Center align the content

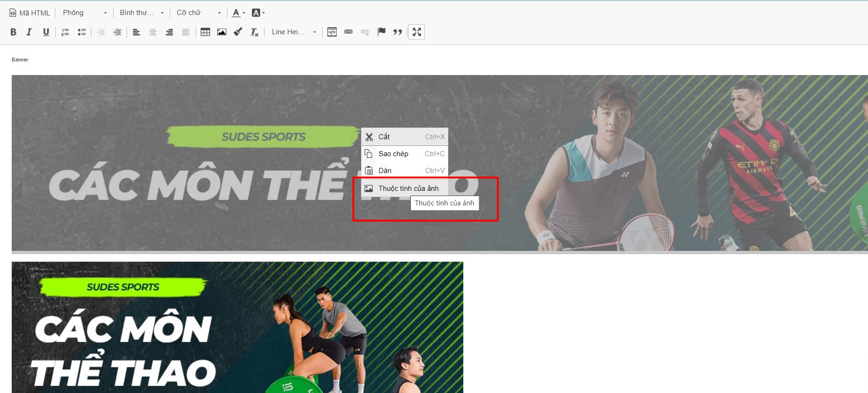pos(153,32)
